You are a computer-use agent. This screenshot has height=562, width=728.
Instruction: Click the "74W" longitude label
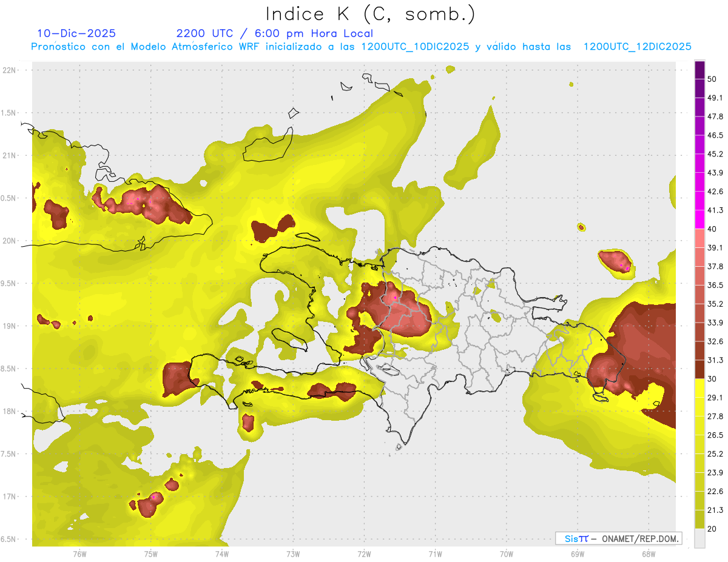222,554
